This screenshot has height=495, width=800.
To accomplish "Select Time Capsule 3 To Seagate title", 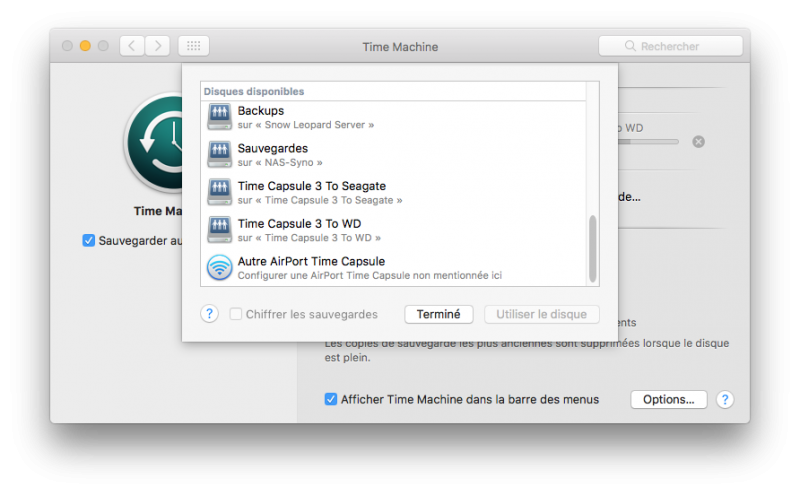I will point(312,186).
